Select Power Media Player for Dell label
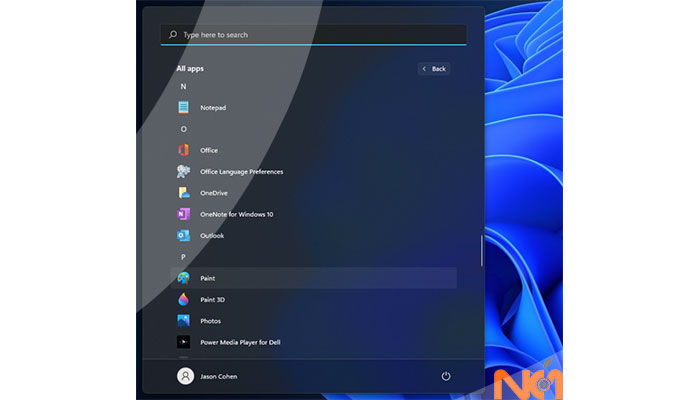This screenshot has height=400, width=700. (x=240, y=342)
